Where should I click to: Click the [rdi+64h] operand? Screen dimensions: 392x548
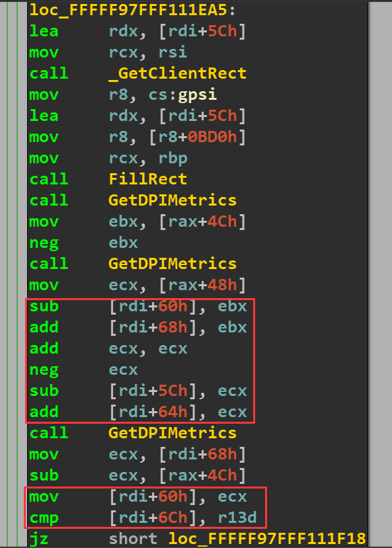pyautogui.click(x=153, y=412)
